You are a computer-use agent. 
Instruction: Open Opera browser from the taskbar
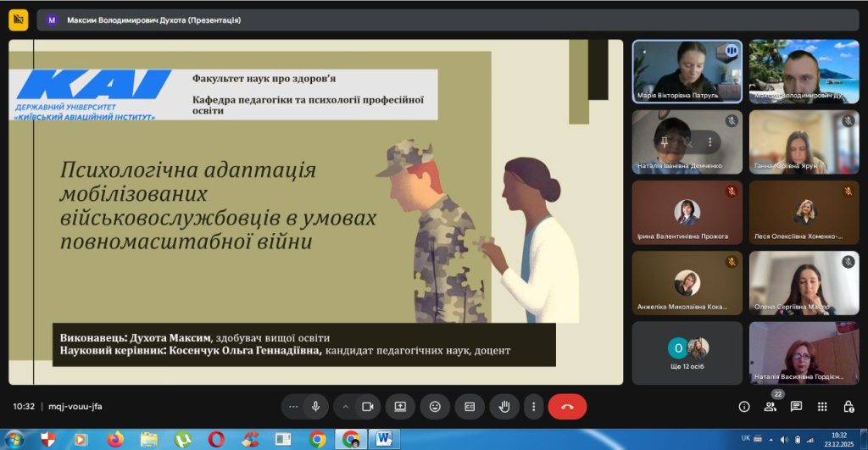tap(216, 439)
